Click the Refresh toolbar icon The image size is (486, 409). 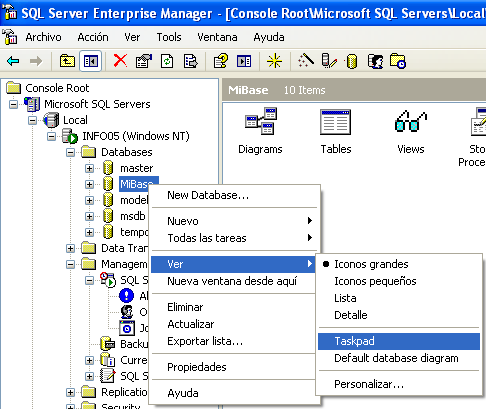click(167, 61)
